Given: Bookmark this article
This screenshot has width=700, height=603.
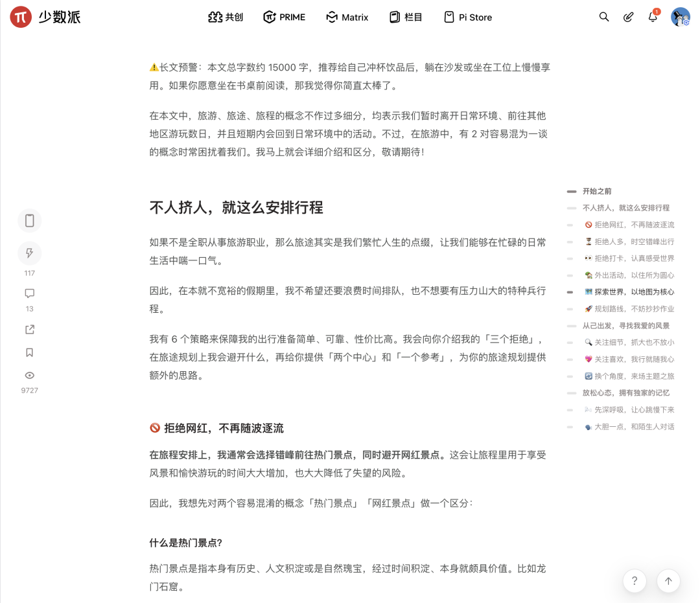Looking at the screenshot, I should click(29, 352).
